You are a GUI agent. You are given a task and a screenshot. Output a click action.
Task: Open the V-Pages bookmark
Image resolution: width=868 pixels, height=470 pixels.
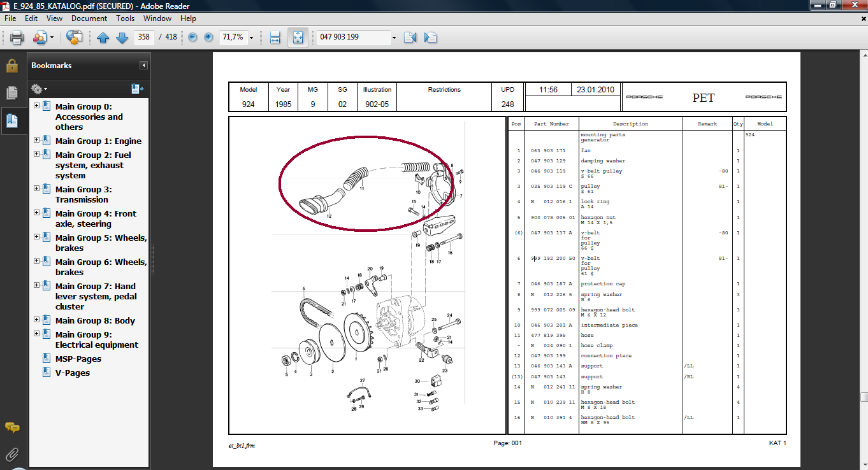[x=73, y=373]
